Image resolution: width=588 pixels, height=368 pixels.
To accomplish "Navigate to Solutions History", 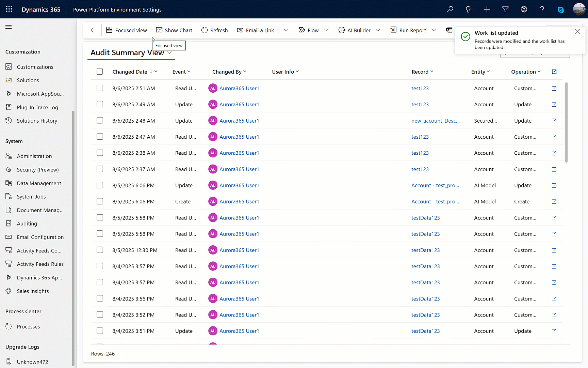I will (x=37, y=120).
